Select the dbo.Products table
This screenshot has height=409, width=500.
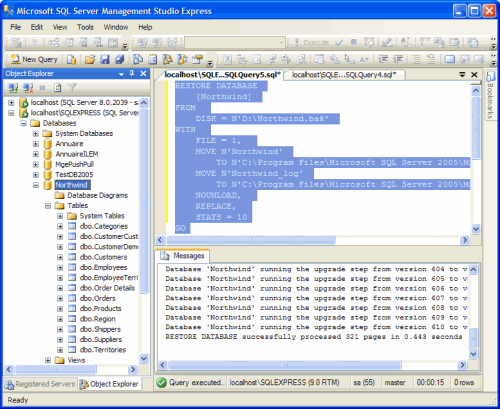tap(100, 309)
